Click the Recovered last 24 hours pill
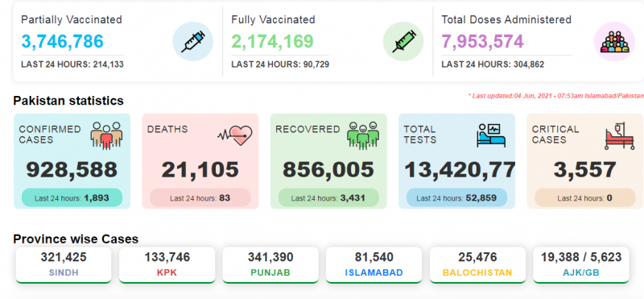Viewport: 644px width, 299px height. [328, 197]
